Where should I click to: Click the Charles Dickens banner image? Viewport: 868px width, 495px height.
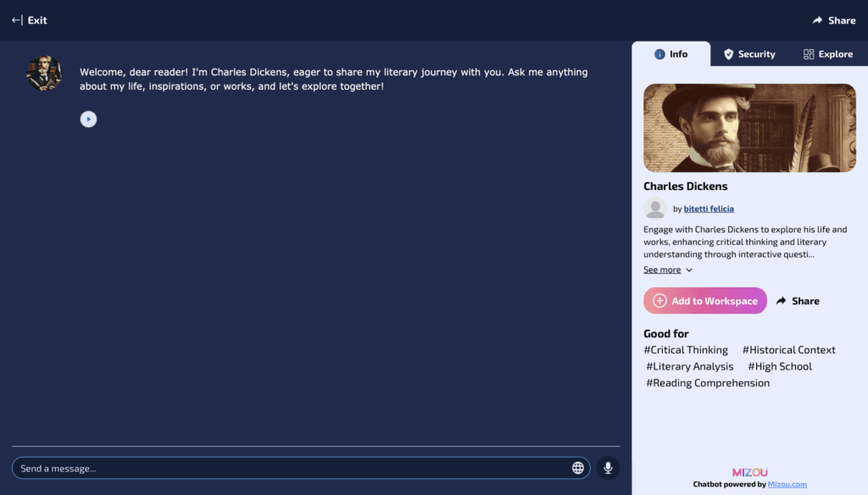coord(749,128)
